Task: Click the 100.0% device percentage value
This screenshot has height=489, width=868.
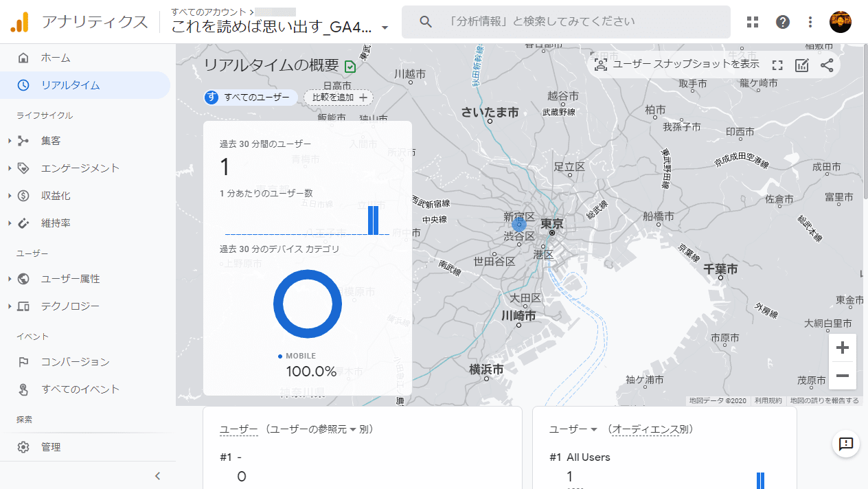Action: [x=311, y=372]
